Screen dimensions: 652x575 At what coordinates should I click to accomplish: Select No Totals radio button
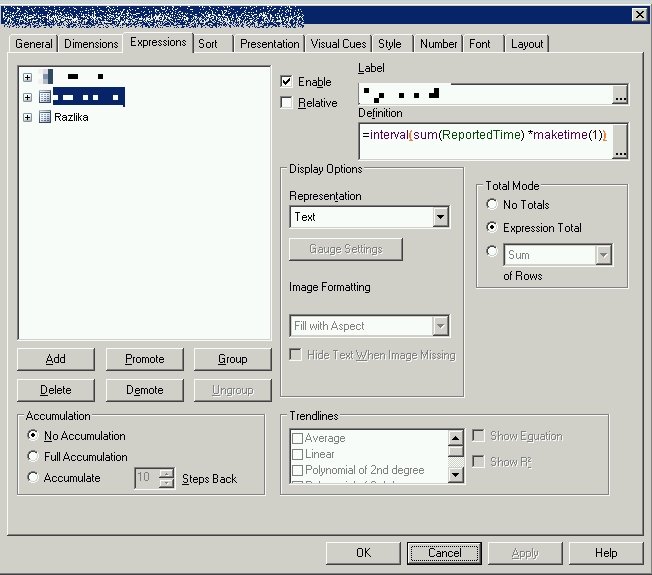coord(491,204)
